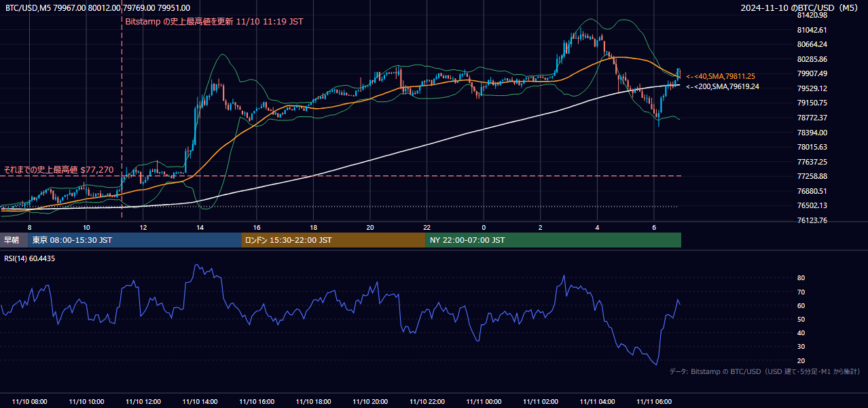This screenshot has width=868, height=408.
Task: Click the bottom time label 11/10 20:00
Action: pyautogui.click(x=370, y=402)
